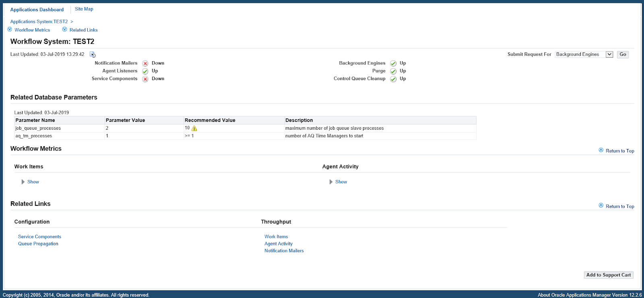Click About Oracle Applications Manager Version footer
Viewport: 644px width, 298px height.
(x=590, y=295)
